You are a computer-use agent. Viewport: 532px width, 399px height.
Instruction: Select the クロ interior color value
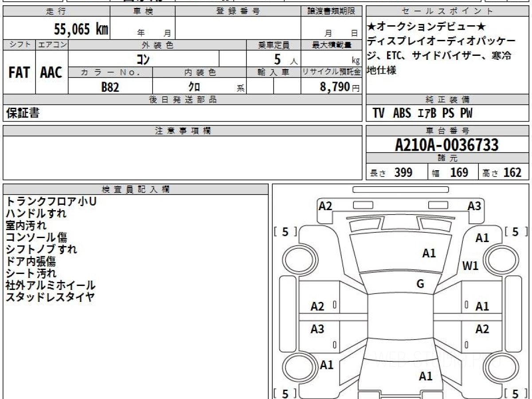(x=194, y=87)
